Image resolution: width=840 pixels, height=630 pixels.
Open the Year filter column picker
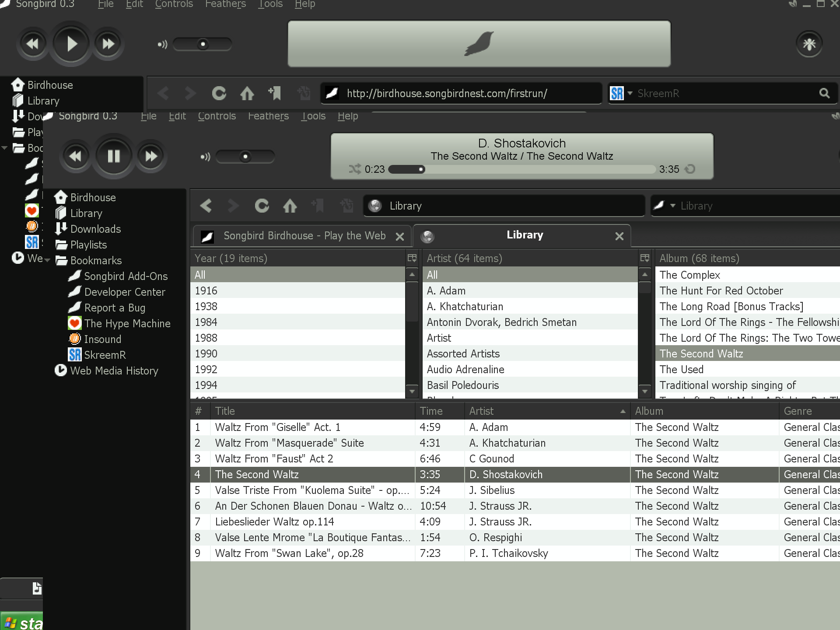tap(412, 258)
